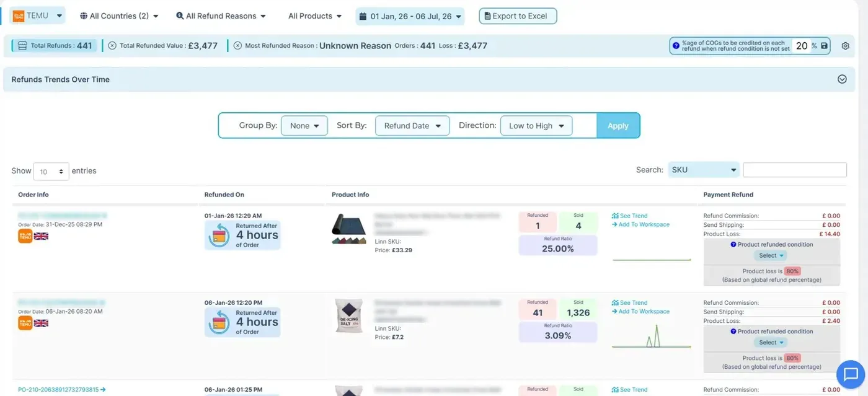Click 80% product loss badge in £2.40 row
The image size is (868, 396).
tap(792, 358)
